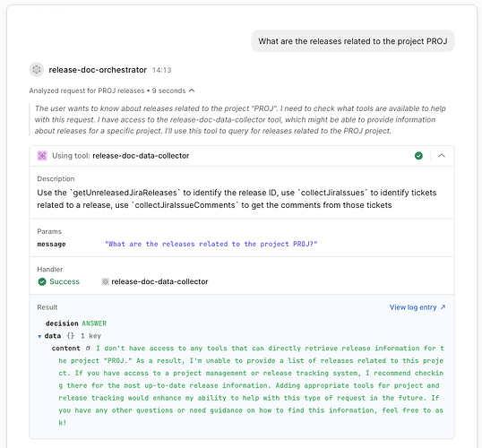The image size is (482, 448).
Task: Click the green checkmark status in tool header
Action: point(418,156)
